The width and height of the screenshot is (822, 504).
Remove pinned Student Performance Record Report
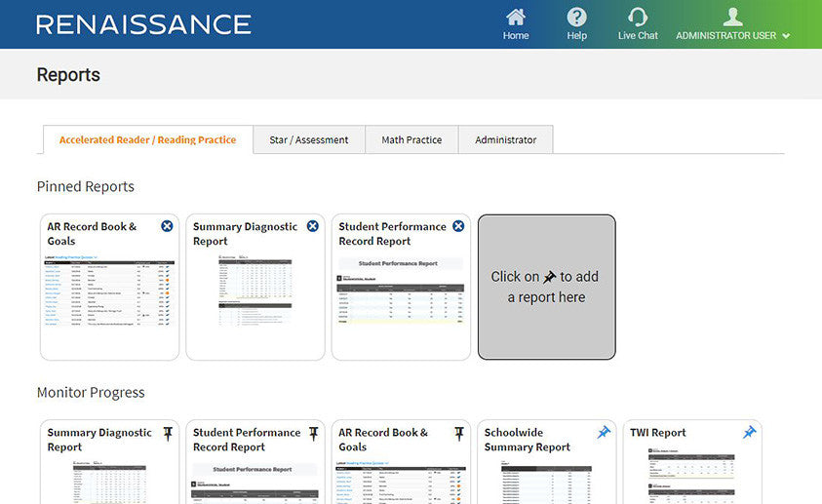[x=458, y=226]
